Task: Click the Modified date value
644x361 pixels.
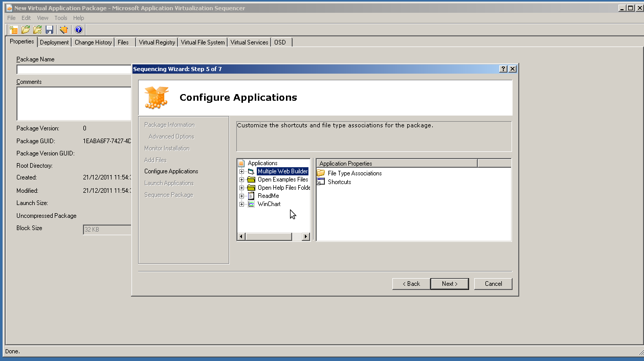Action: [x=107, y=191]
